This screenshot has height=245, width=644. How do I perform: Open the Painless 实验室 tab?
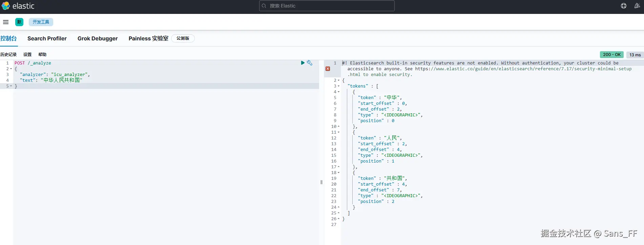pyautogui.click(x=148, y=38)
